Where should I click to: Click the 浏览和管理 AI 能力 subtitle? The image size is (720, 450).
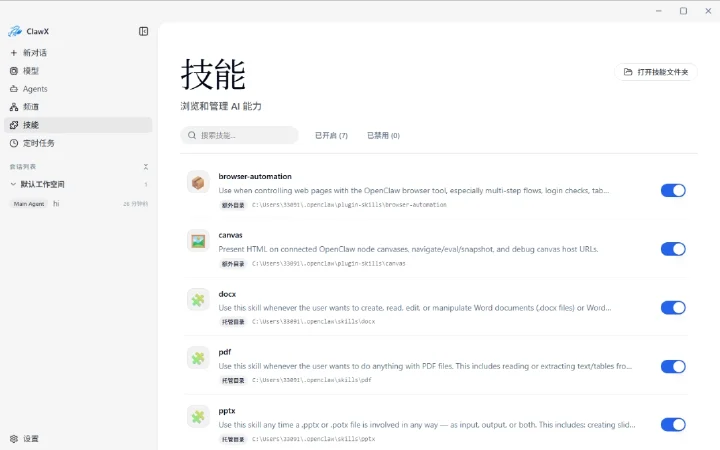click(221, 107)
